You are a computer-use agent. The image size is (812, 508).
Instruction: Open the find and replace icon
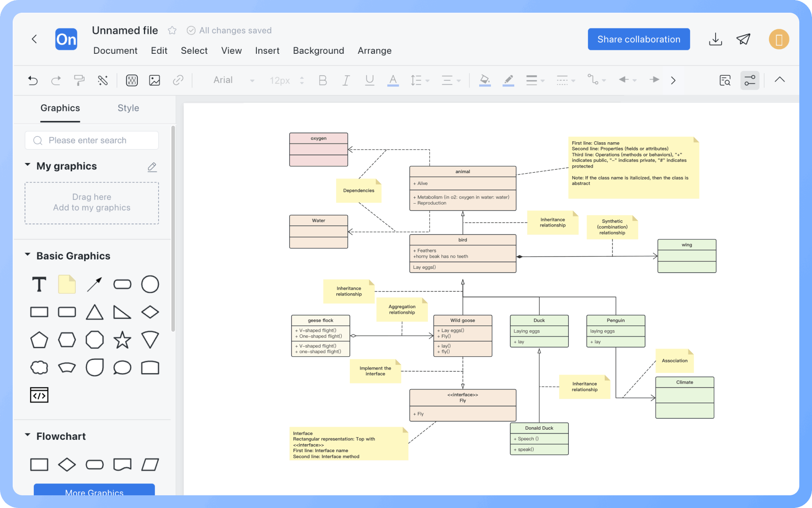click(725, 80)
